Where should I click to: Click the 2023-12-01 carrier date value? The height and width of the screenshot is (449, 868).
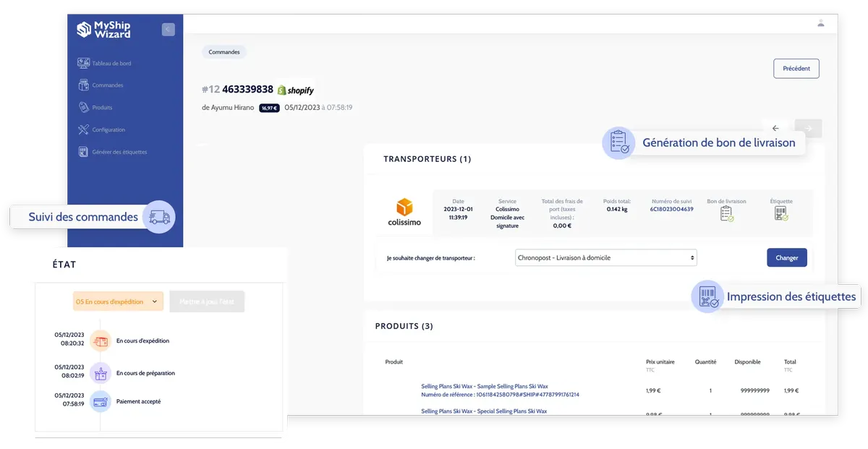tap(458, 209)
